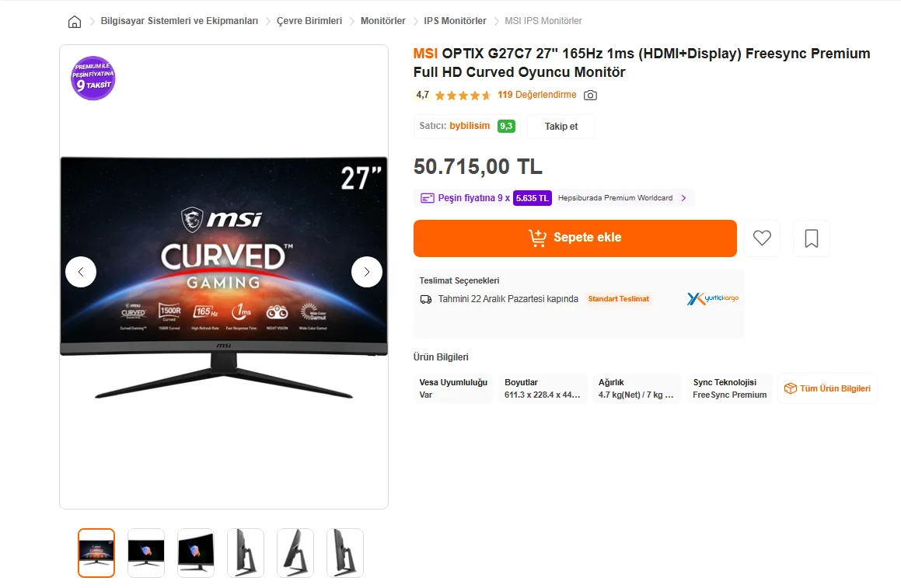
Task: Open IPS Monitörler breadcrumb category
Action: click(455, 21)
